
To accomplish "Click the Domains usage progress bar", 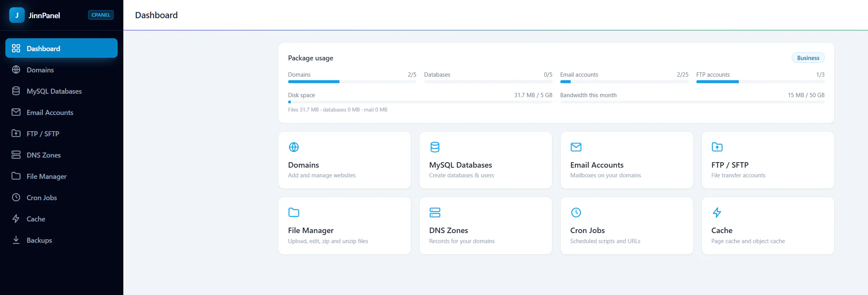I will [352, 82].
